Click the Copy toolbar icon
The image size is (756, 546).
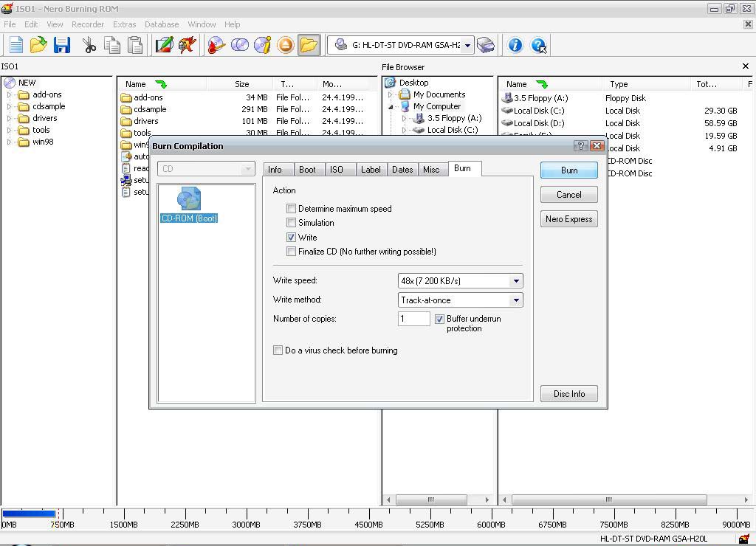click(112, 45)
